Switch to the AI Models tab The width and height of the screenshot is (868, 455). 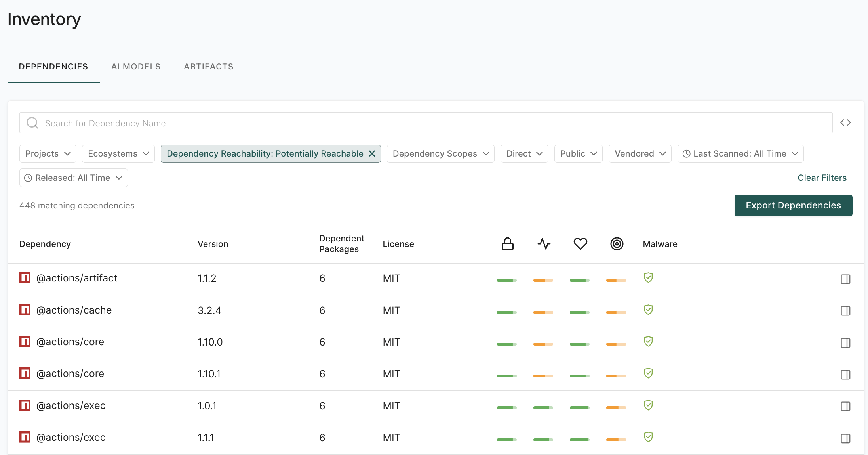click(136, 66)
